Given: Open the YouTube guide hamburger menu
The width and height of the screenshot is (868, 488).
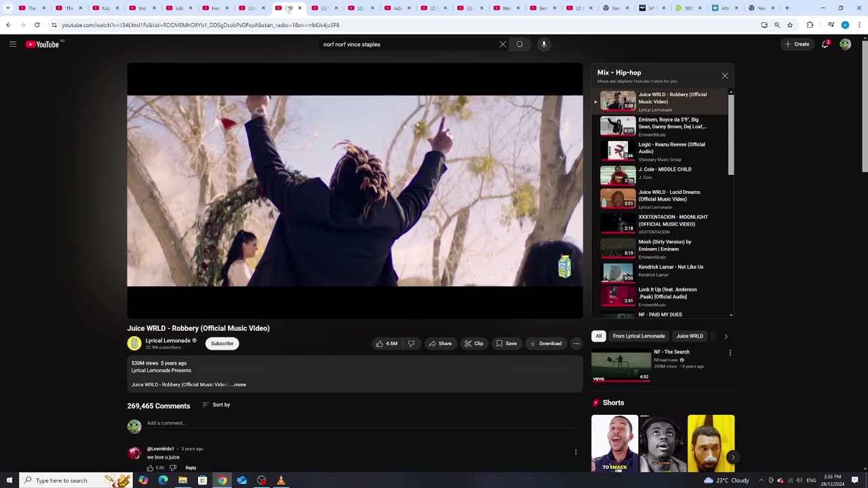Looking at the screenshot, I should tap(12, 44).
